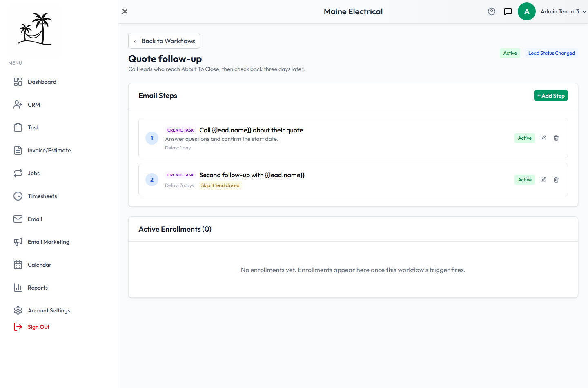Click the 'Delay: 3 days' text

click(179, 185)
